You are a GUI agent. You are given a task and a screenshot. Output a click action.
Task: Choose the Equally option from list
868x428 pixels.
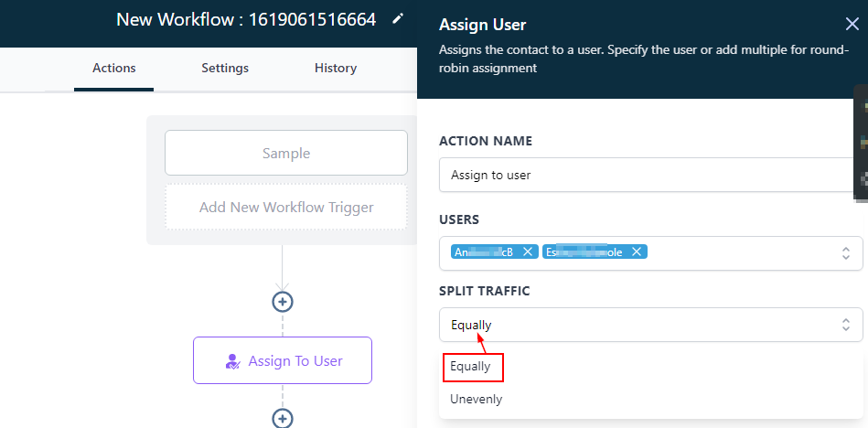pos(472,367)
